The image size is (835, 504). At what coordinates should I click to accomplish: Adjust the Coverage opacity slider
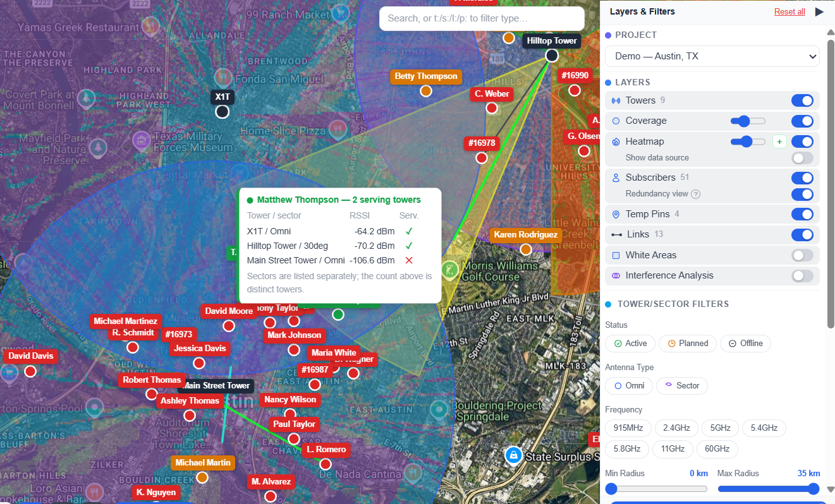[x=748, y=121]
